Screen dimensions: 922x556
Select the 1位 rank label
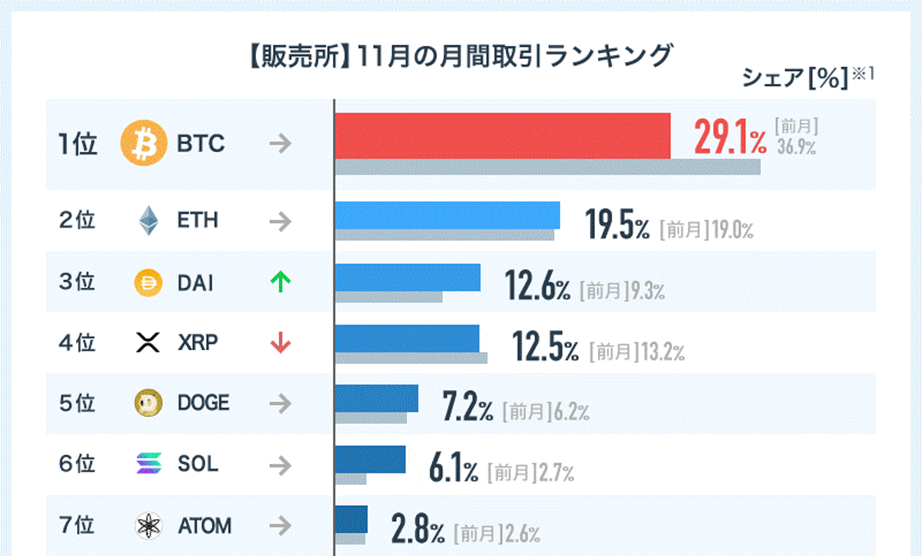78,144
